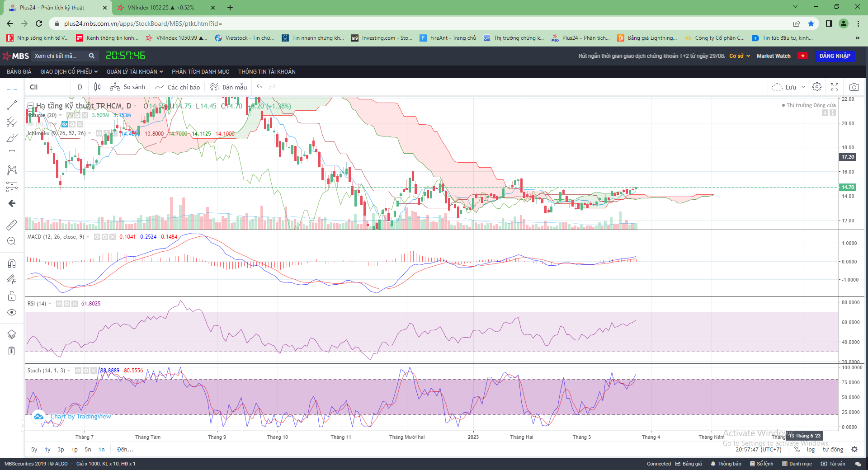Remove the Volume indicator
This screenshot has height=470, width=868.
[x=85, y=115]
